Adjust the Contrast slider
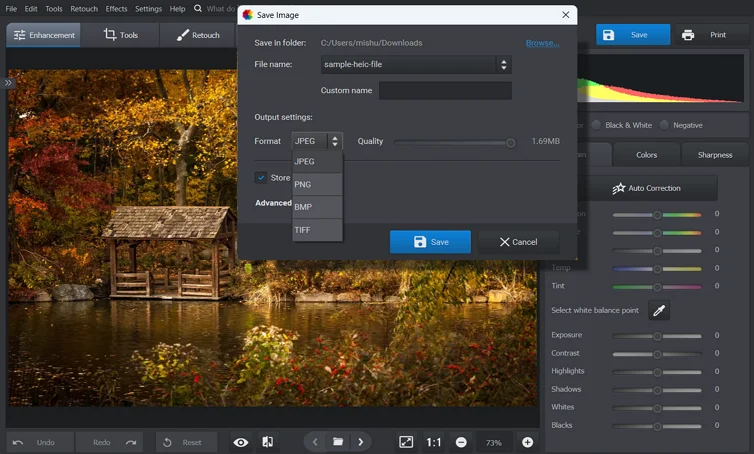This screenshot has width=754, height=454. click(x=657, y=354)
